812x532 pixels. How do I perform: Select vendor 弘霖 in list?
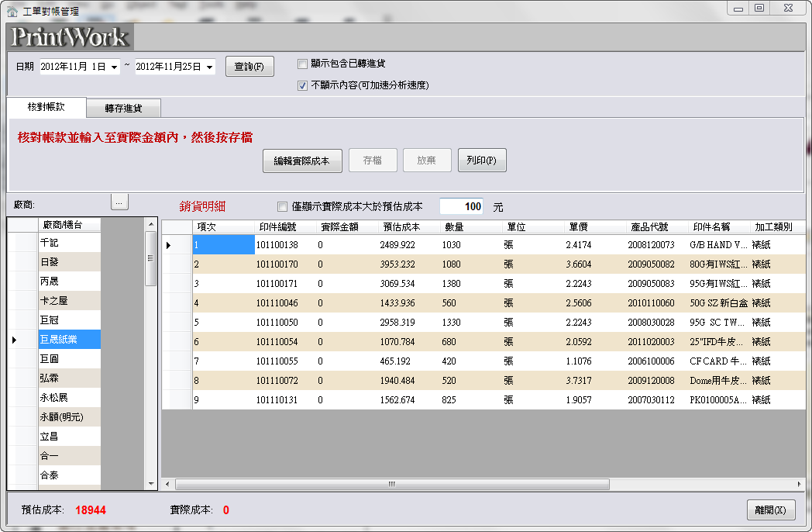coord(70,378)
